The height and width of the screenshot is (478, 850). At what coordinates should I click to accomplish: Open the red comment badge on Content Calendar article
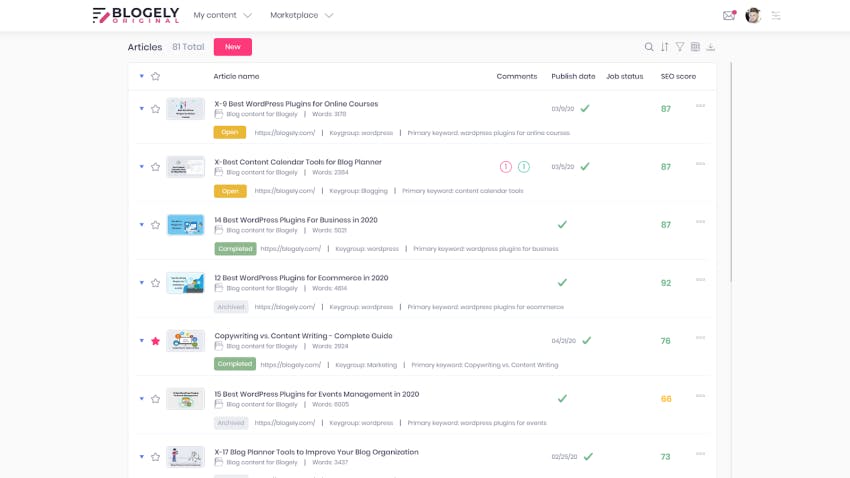point(506,167)
